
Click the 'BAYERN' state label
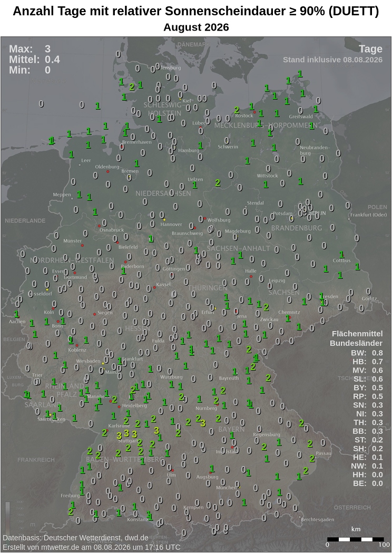click(231, 429)
